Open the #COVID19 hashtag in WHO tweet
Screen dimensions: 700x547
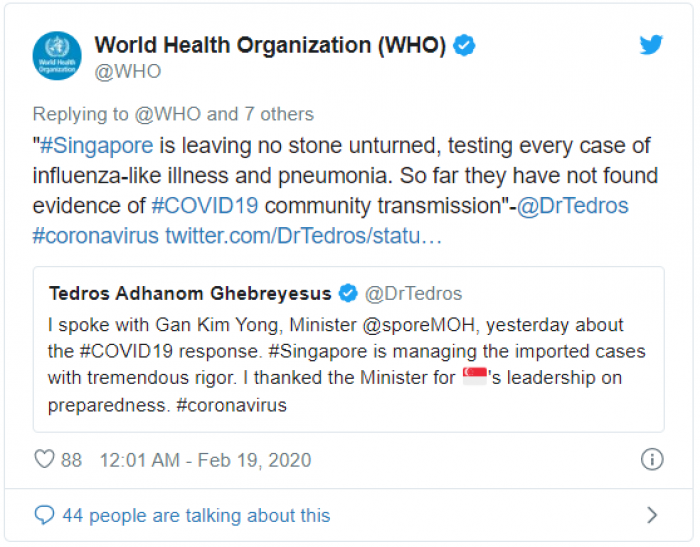pyautogui.click(x=205, y=207)
